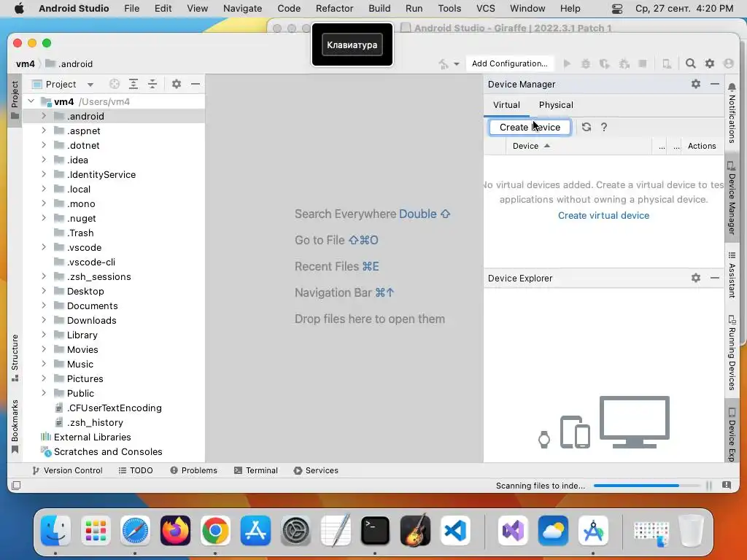This screenshot has width=747, height=560.
Task: Toggle the Bookmarks tool window stripe
Action: pos(15,426)
